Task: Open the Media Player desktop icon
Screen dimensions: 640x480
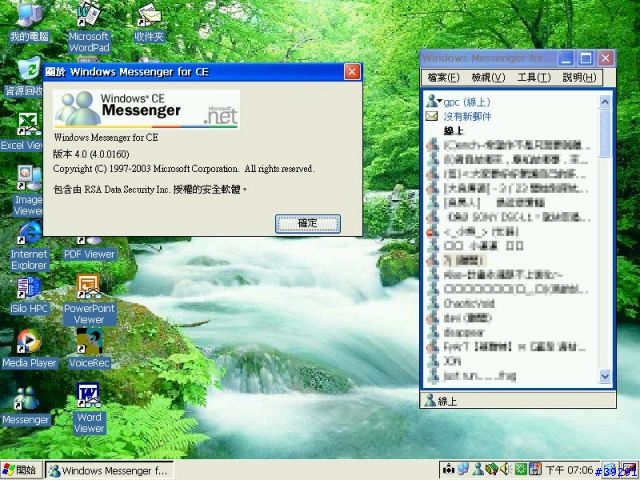Action: pos(29,349)
